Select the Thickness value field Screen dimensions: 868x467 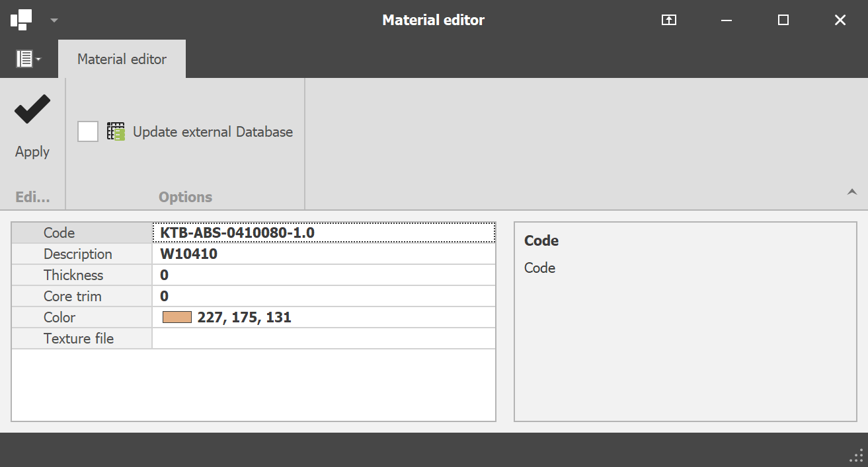click(324, 275)
